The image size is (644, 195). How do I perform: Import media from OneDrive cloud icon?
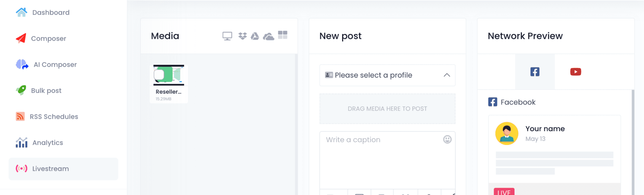pyautogui.click(x=268, y=36)
